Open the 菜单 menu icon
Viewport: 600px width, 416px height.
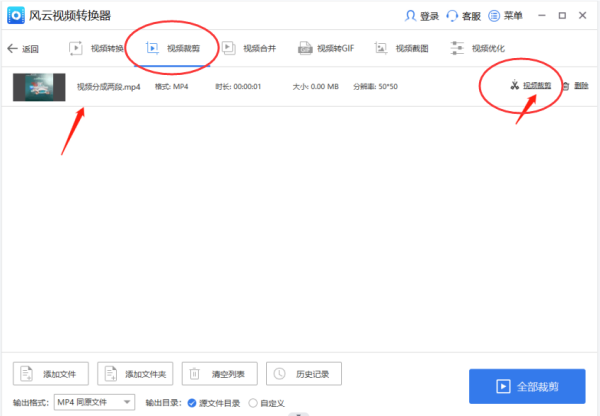(x=494, y=16)
